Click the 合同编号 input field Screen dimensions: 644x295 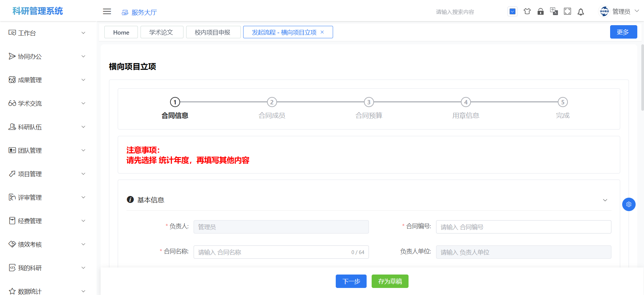tap(523, 227)
